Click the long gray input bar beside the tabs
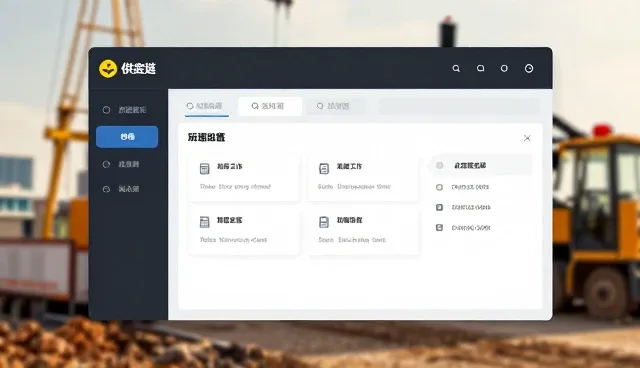This screenshot has height=368, width=640. pyautogui.click(x=459, y=106)
